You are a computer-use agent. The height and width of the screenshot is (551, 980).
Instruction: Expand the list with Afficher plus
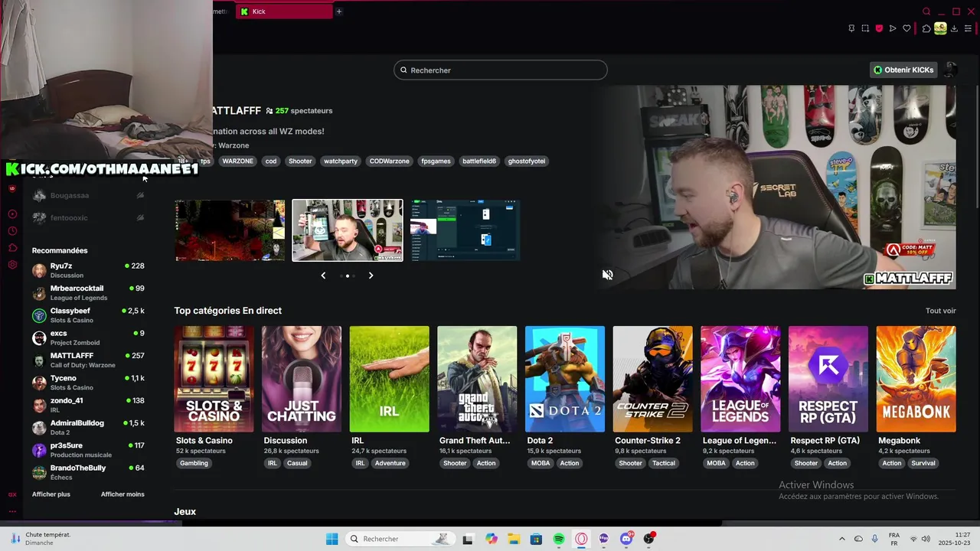tap(51, 494)
